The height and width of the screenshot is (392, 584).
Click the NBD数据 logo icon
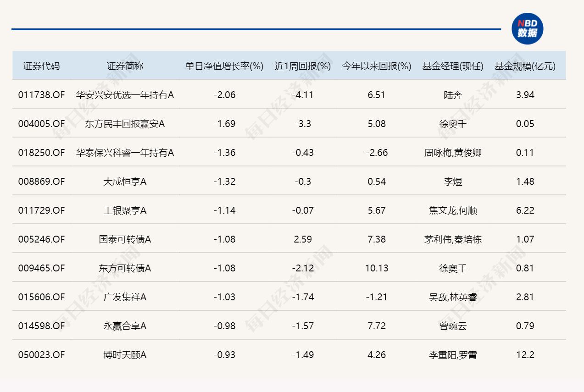pyautogui.click(x=527, y=28)
